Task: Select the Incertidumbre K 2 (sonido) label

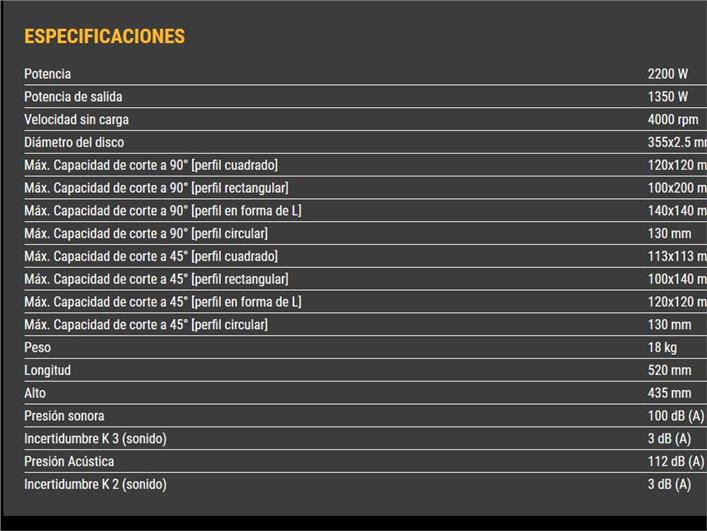Action: [x=95, y=485]
